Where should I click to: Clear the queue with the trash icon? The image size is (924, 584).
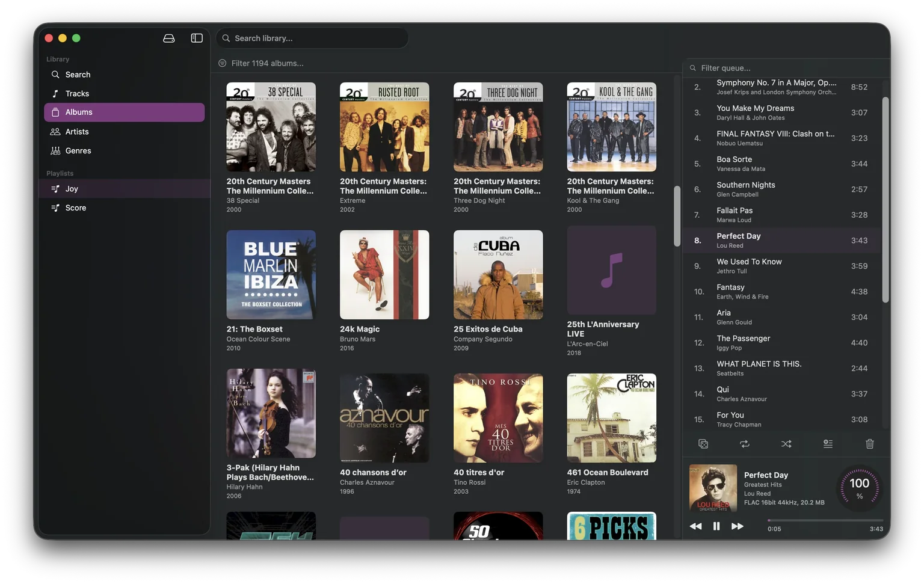point(869,444)
